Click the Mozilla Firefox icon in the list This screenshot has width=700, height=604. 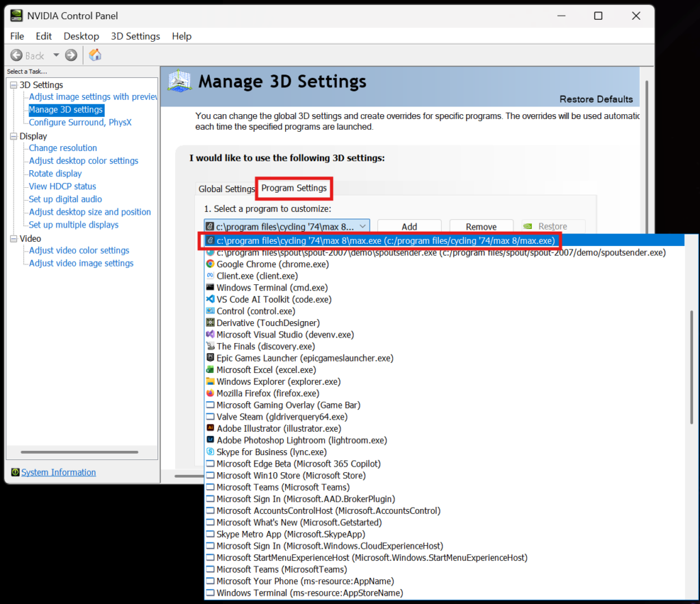pyautogui.click(x=211, y=393)
